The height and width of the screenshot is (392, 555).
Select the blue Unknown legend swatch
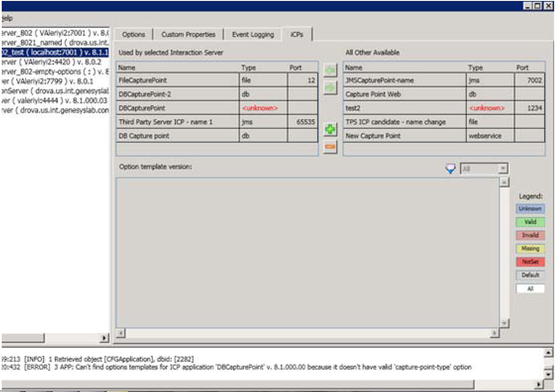coord(530,209)
